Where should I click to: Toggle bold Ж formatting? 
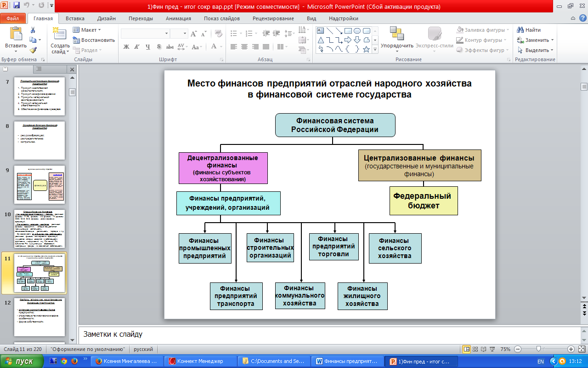pyautogui.click(x=126, y=46)
